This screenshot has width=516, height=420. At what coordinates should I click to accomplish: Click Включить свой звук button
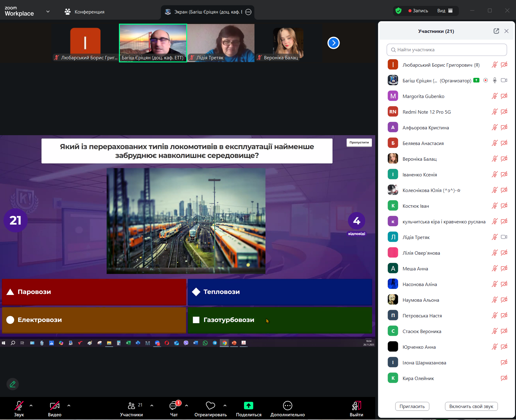471,406
